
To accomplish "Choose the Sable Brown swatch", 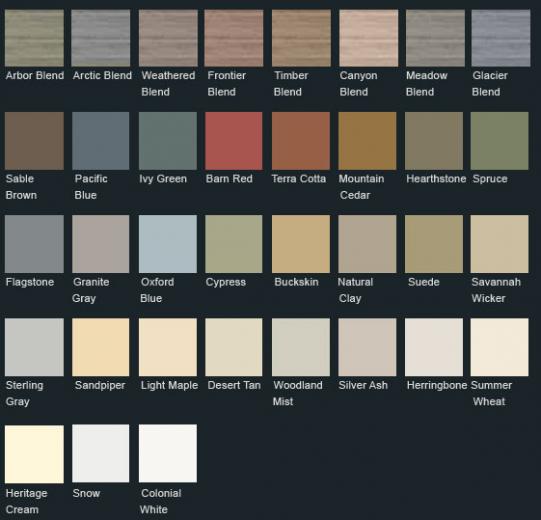I will coord(35,141).
